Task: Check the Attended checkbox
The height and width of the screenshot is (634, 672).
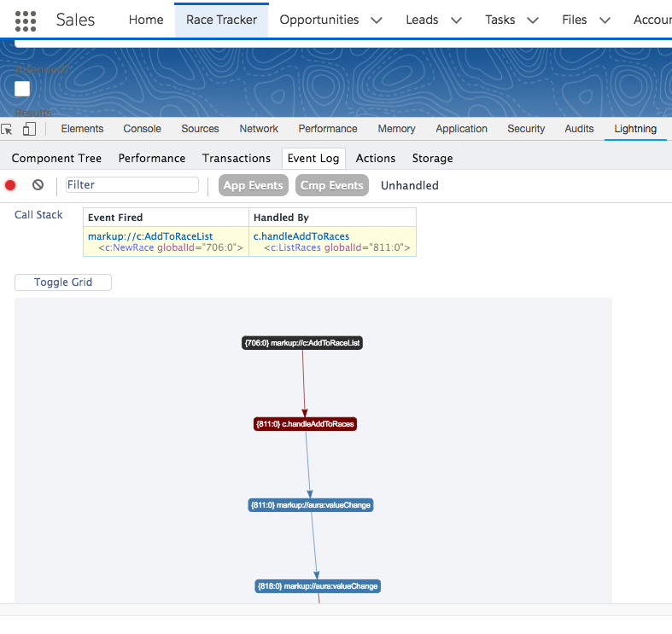Action: click(22, 89)
